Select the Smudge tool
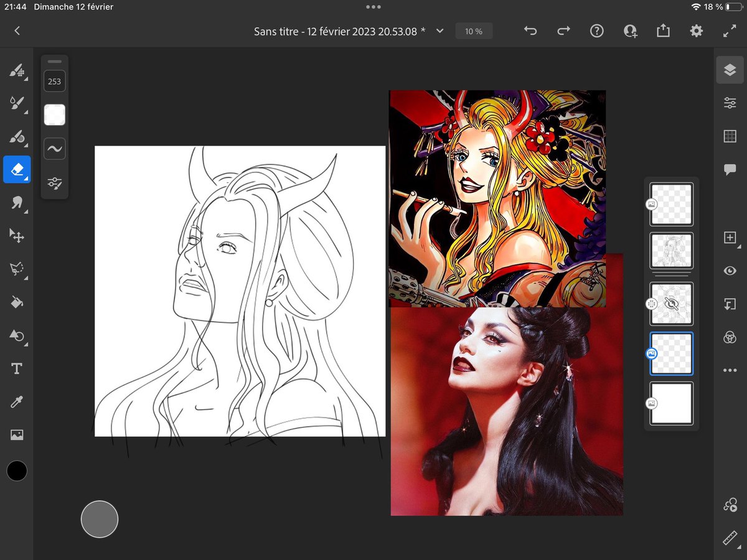Viewport: 747px width, 560px height. [17, 202]
